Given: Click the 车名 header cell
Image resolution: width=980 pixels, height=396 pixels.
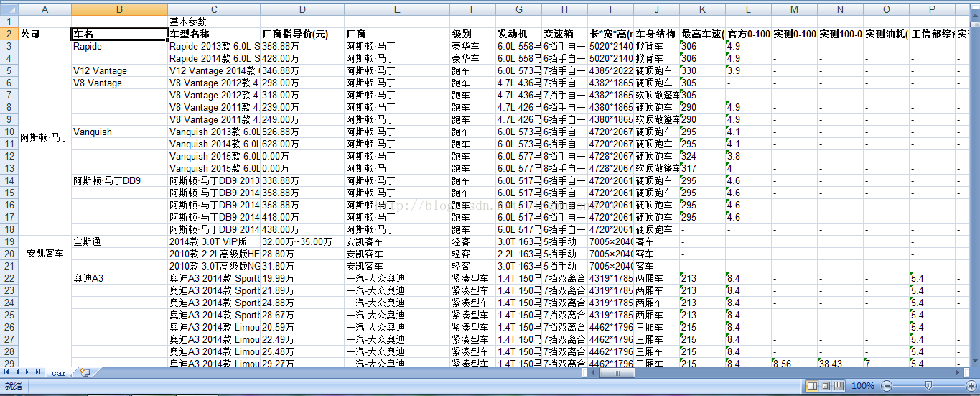Looking at the screenshot, I should point(119,34).
